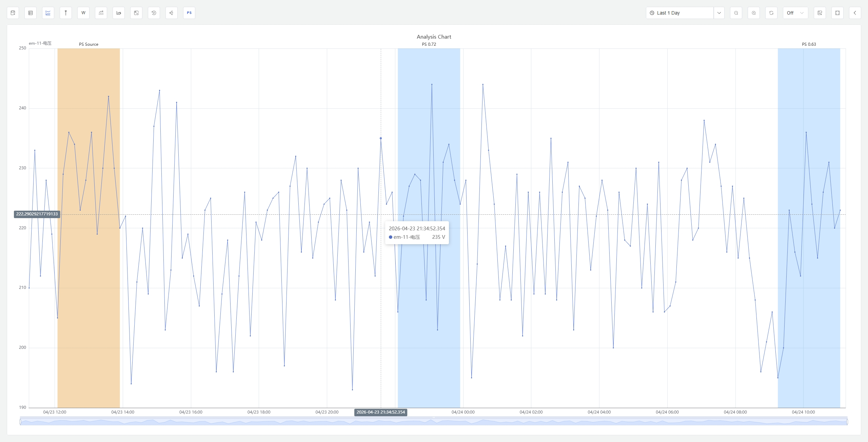This screenshot has width=868, height=442.
Task: Click the zoom out magnifier icon
Action: coord(736,13)
